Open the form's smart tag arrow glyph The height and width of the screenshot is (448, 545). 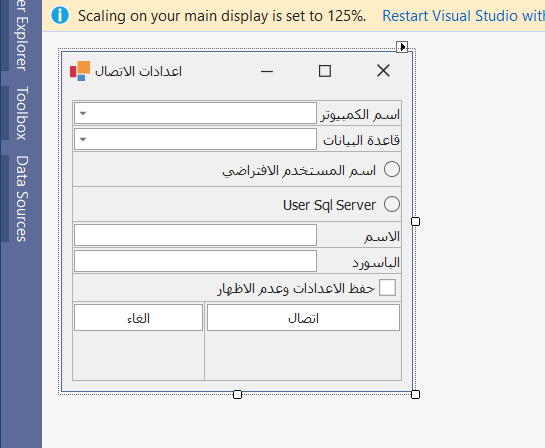(x=402, y=47)
